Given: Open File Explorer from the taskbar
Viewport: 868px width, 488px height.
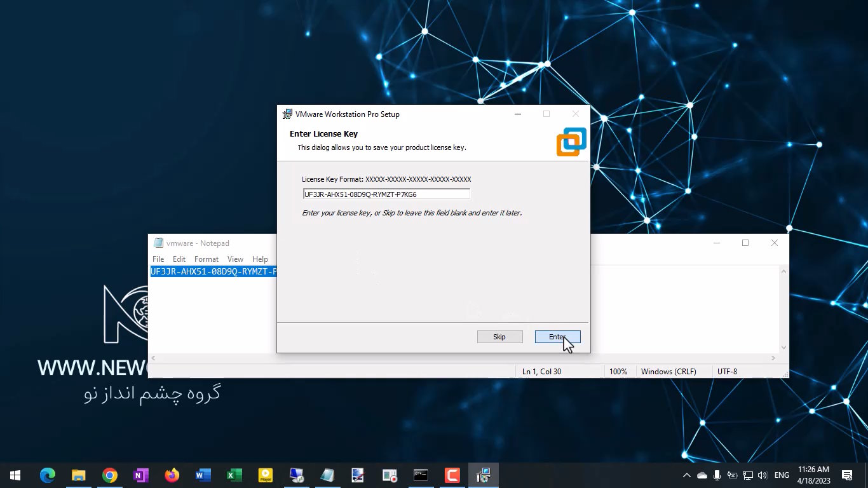Looking at the screenshot, I should click(79, 475).
